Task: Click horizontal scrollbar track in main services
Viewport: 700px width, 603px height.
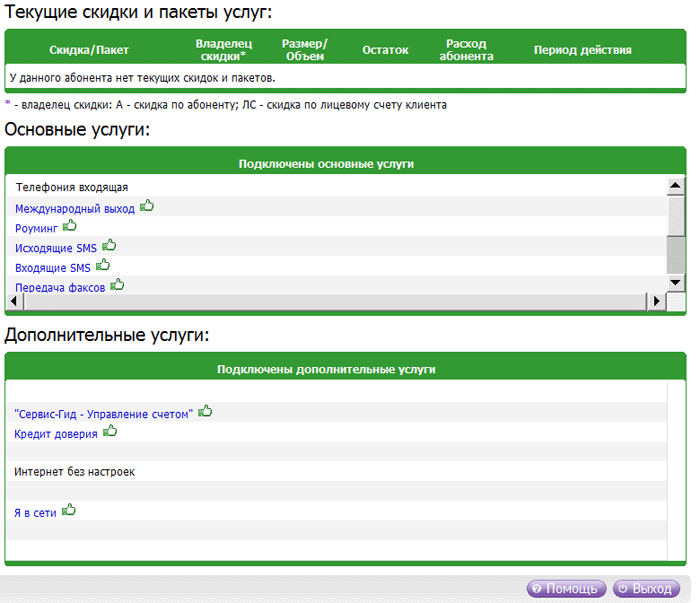Action: [x=335, y=301]
